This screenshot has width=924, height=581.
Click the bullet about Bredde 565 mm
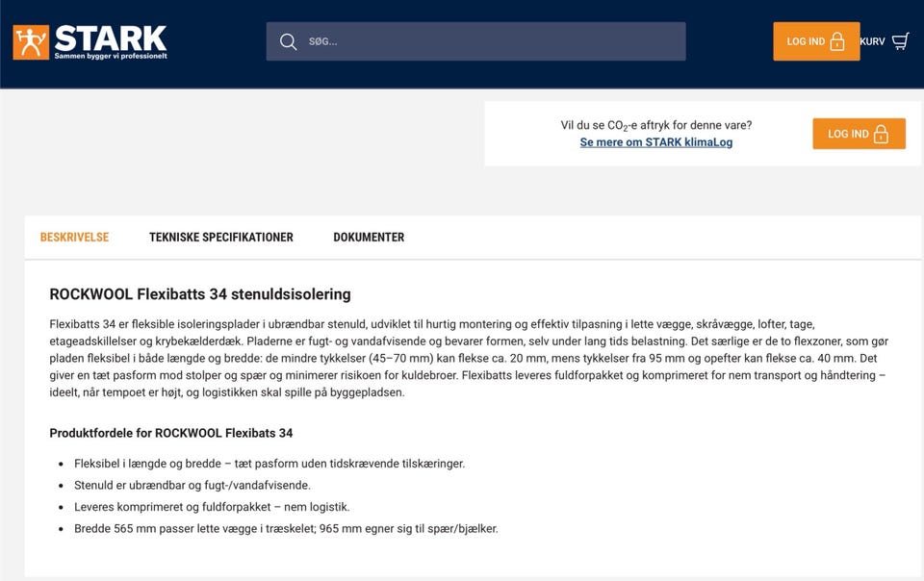coord(286,529)
